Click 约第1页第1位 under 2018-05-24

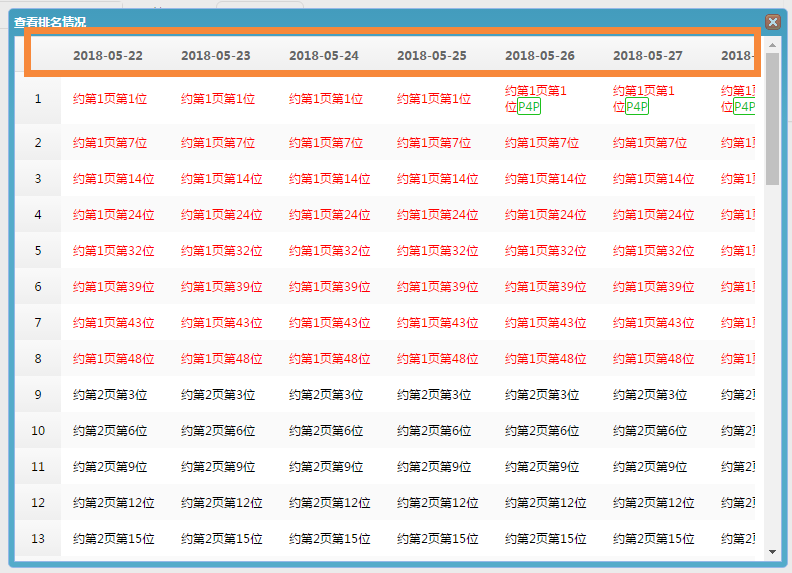tap(326, 99)
